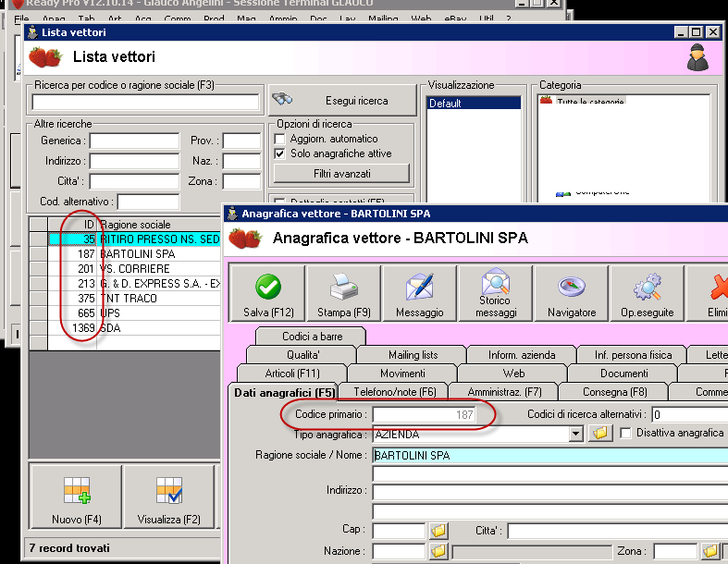Click the Prov. search field

tap(241, 141)
